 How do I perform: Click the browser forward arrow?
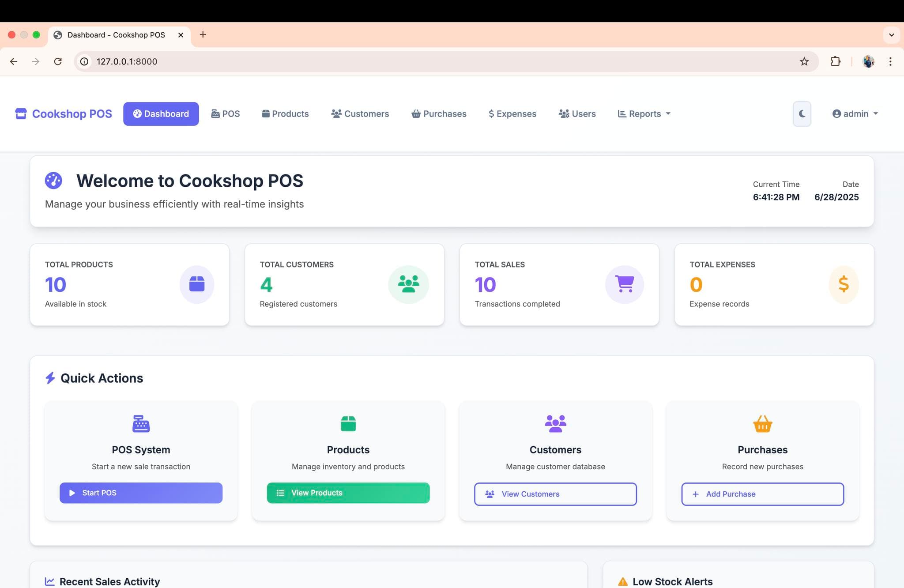coord(36,61)
